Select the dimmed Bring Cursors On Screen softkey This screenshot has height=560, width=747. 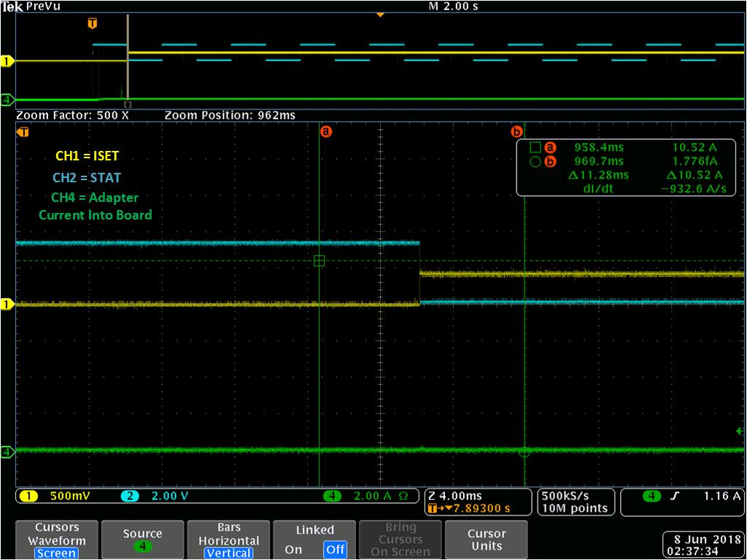click(400, 540)
